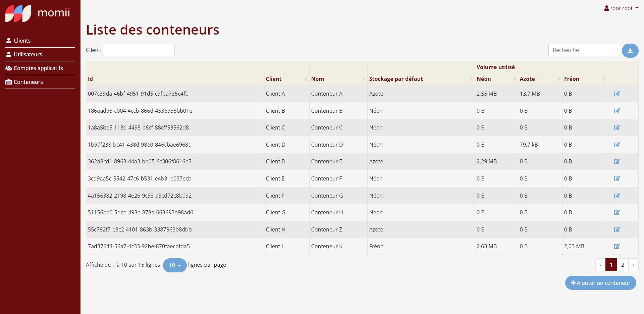Image resolution: width=644 pixels, height=314 pixels.
Task: Select Id 4a156382-2198-4e26-9c93-a3cd72c8b092
Action: [140, 196]
